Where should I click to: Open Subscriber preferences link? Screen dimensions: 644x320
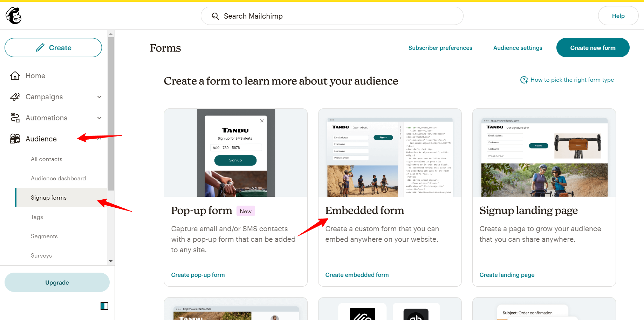pyautogui.click(x=440, y=48)
